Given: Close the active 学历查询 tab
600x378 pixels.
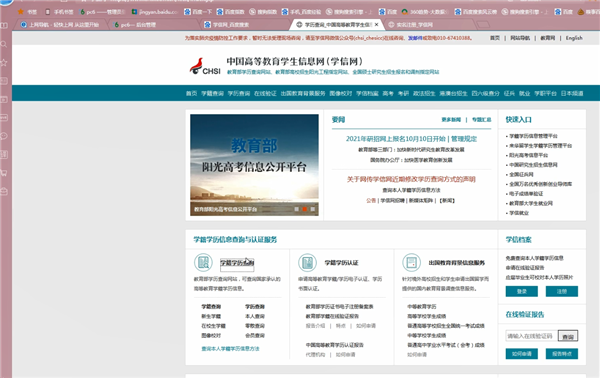Looking at the screenshot, I should point(377,24).
